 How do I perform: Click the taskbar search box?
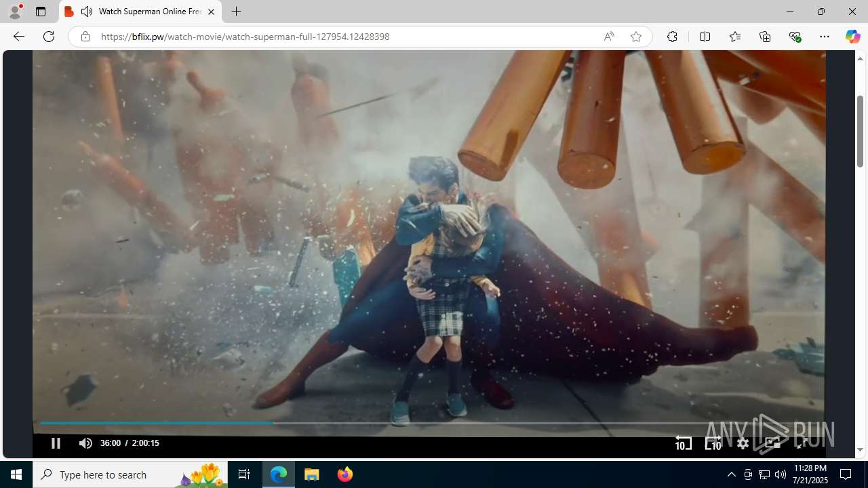(x=130, y=474)
